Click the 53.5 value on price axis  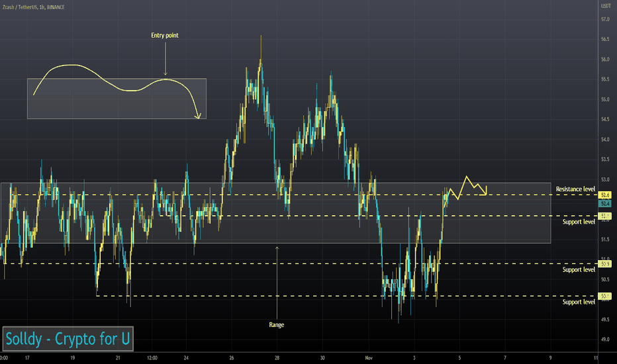click(605, 159)
